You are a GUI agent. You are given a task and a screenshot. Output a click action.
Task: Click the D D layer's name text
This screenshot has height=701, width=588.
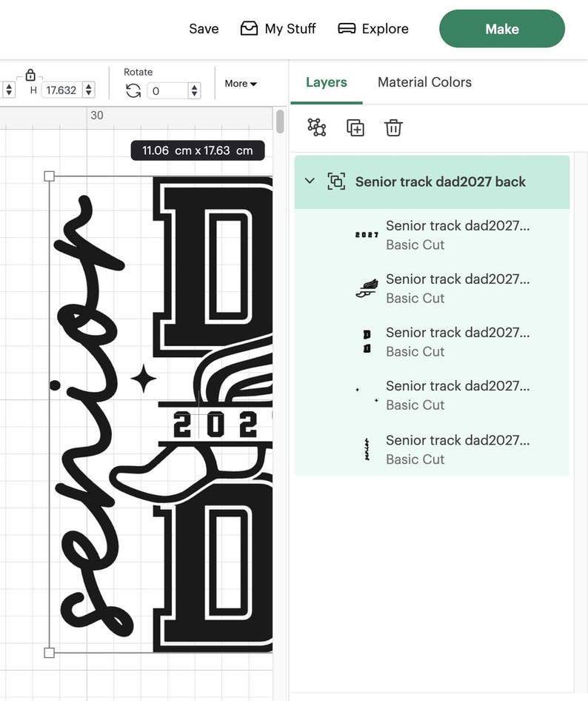tap(458, 333)
